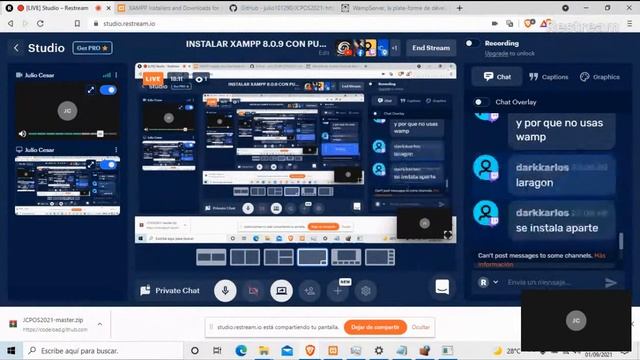Open more options for Julio Cesar screen share

116,150
